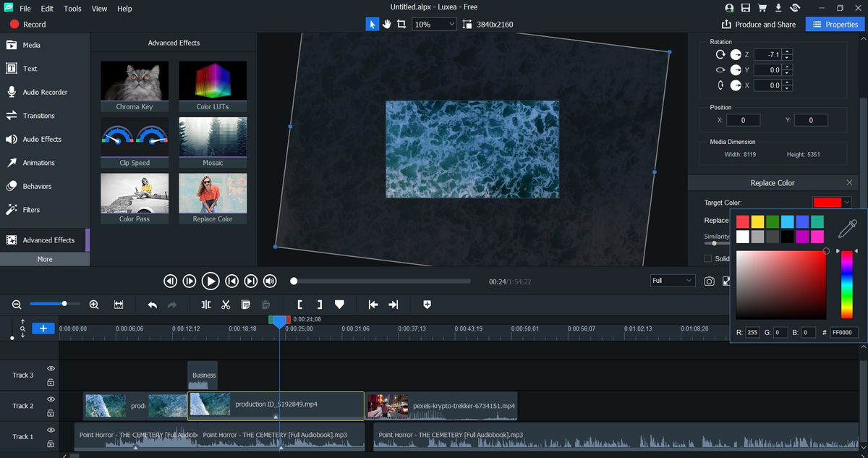Open the 10% zoom level dropdown

pos(433,24)
